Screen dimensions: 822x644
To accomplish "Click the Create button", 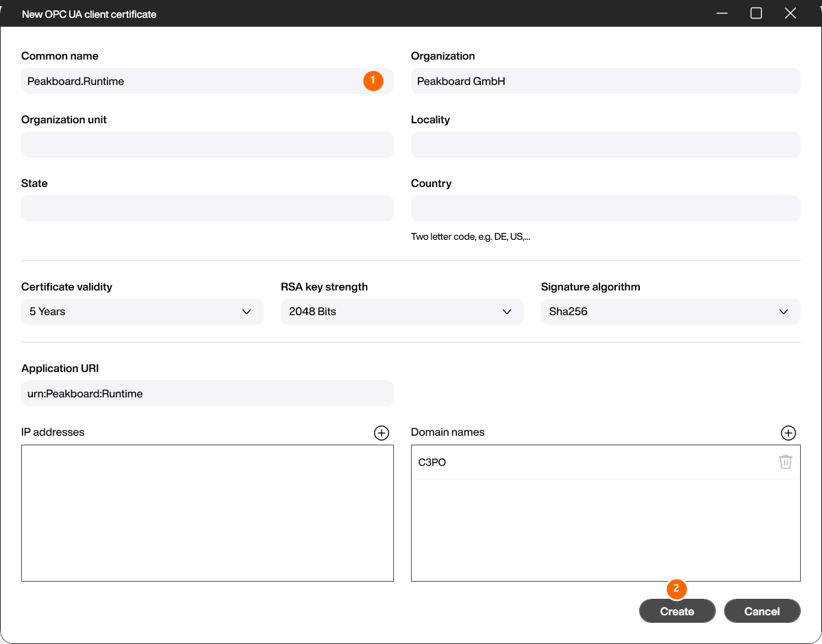I will (677, 611).
